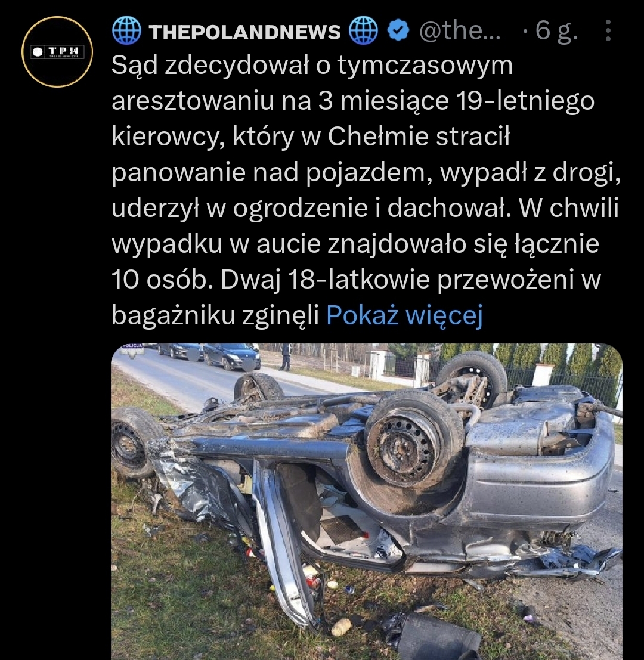This screenshot has width=644, height=660.
Task: Click the globe emoji after THEPOLANDNEWS
Action: (364, 31)
